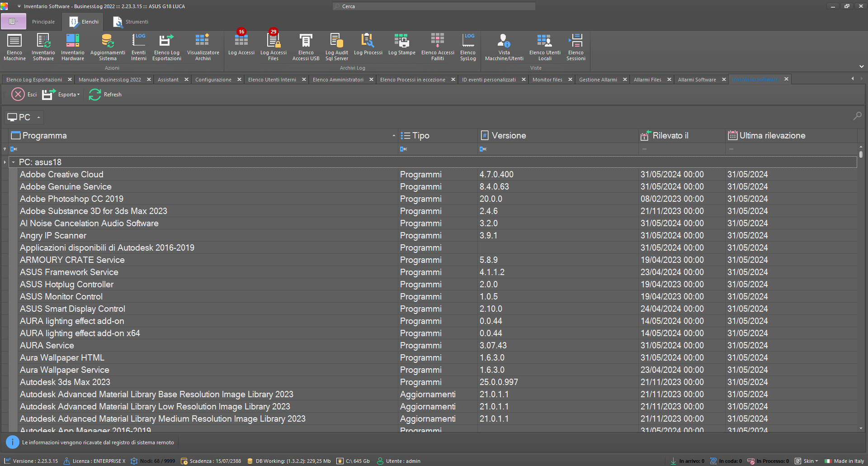Image resolution: width=868 pixels, height=466 pixels.
Task: Toggle PC grouping column sort
Action: point(24,117)
